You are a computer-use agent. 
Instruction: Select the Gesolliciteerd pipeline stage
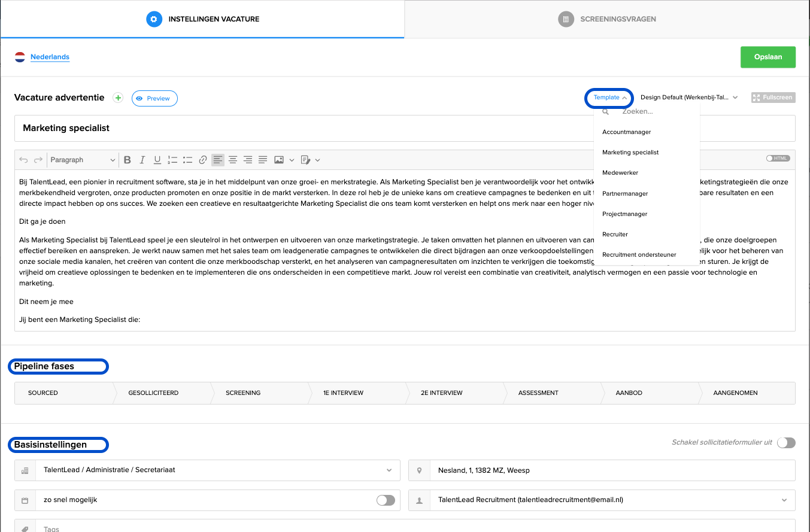[162, 393]
